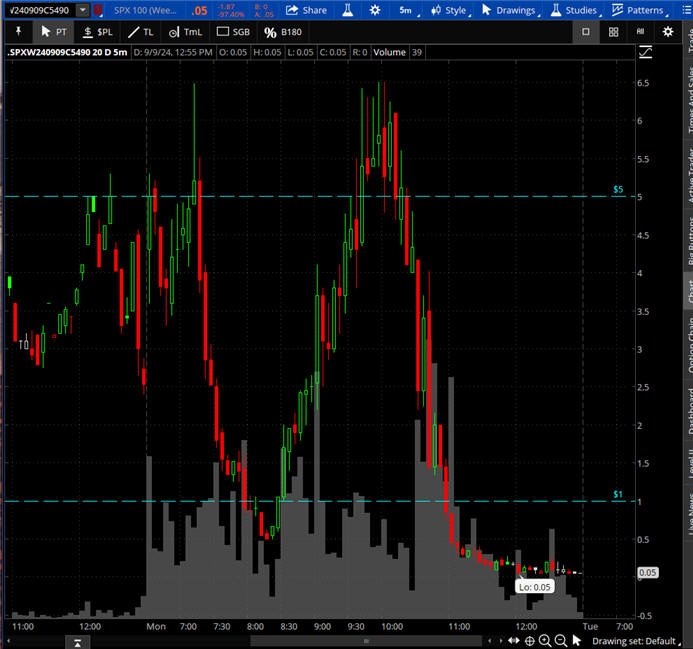This screenshot has width=693, height=649.
Task: Switch to the Times And Sales sidebar tab
Action: 688,101
